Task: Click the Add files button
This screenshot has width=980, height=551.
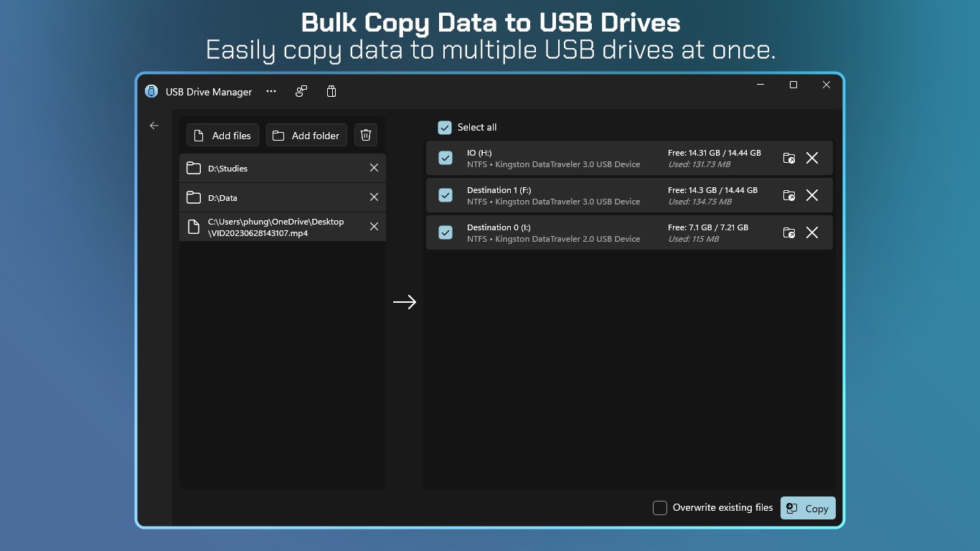Action: pyautogui.click(x=222, y=135)
